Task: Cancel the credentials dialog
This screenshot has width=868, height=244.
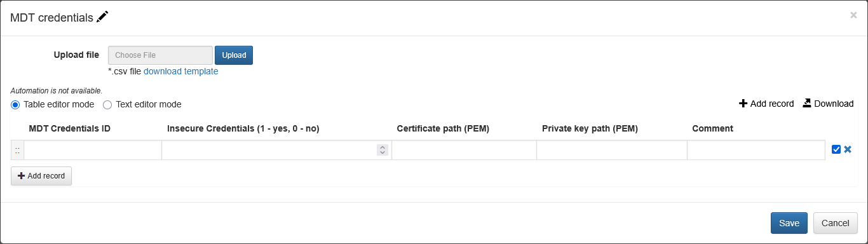Action: point(836,223)
